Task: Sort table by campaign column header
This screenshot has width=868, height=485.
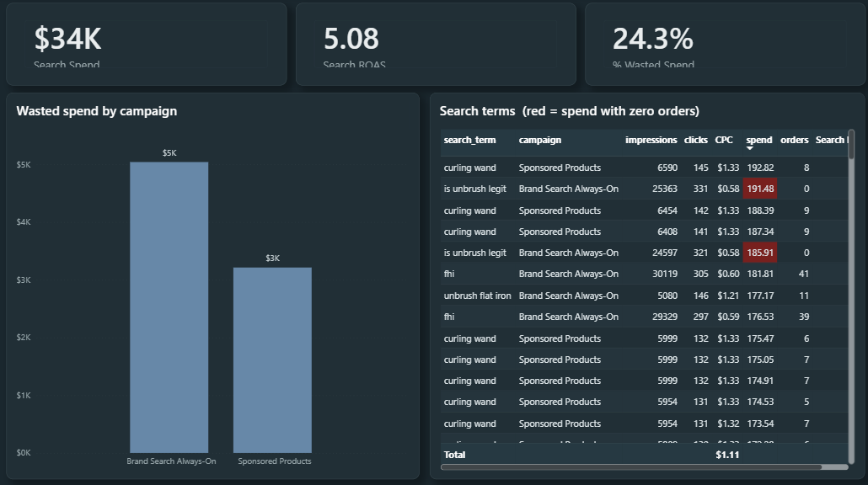Action: 539,140
